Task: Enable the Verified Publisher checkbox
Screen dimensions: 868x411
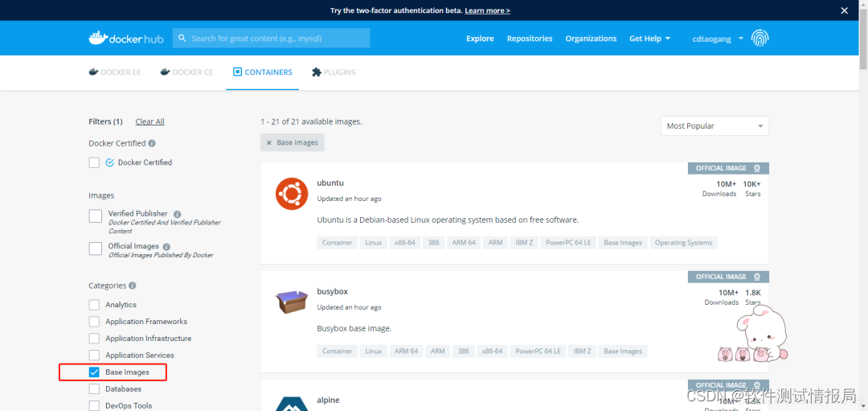Action: pos(95,216)
